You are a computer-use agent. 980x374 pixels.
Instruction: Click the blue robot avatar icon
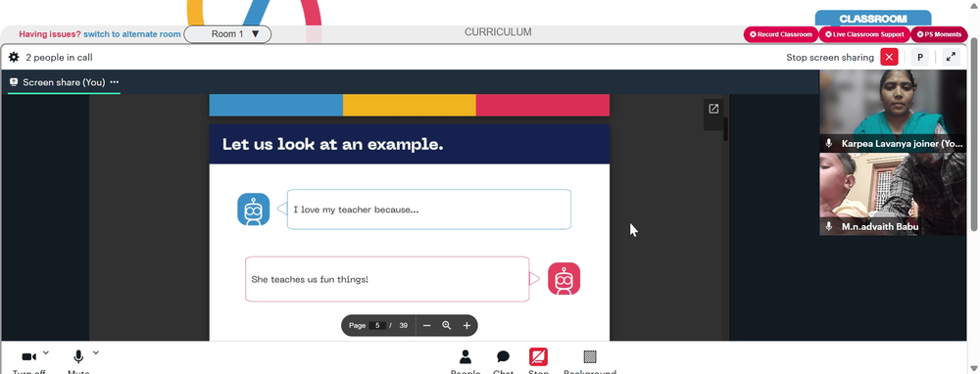[x=253, y=210]
